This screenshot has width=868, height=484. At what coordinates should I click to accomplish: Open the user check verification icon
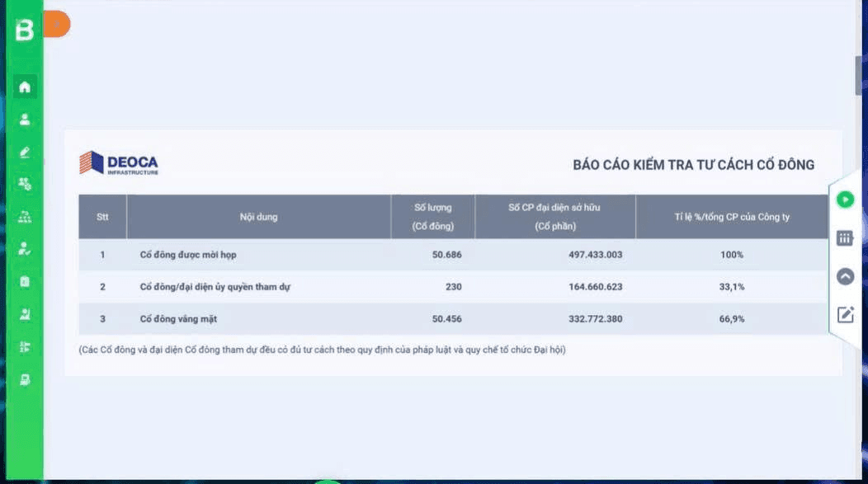tap(25, 249)
